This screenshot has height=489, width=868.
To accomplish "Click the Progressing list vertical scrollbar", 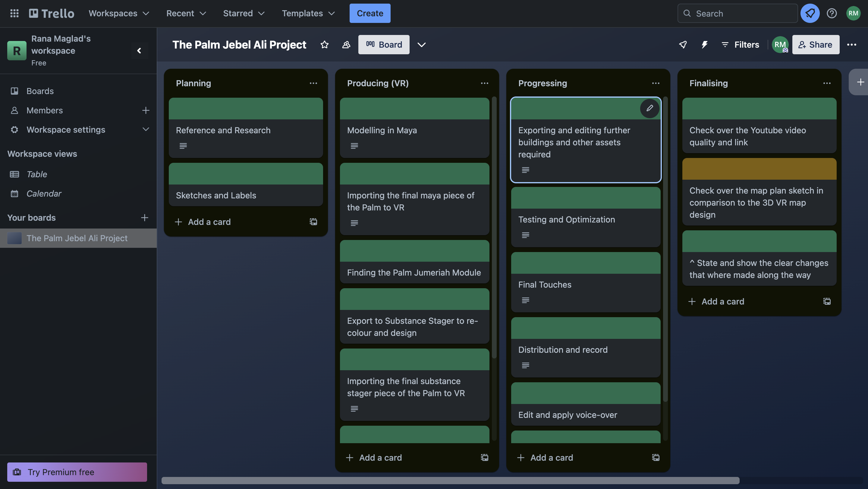I will (x=665, y=249).
